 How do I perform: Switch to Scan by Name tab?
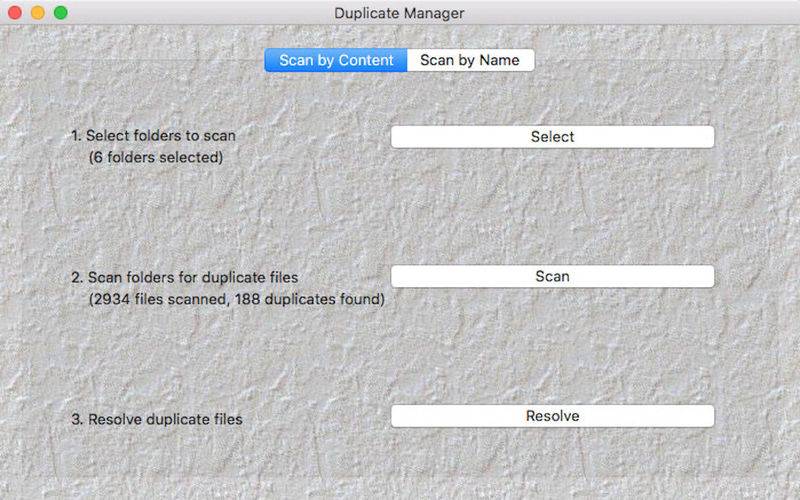pyautogui.click(x=470, y=60)
